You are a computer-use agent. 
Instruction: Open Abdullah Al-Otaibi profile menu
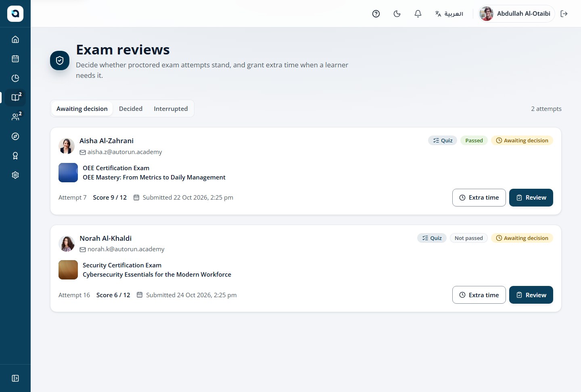516,14
